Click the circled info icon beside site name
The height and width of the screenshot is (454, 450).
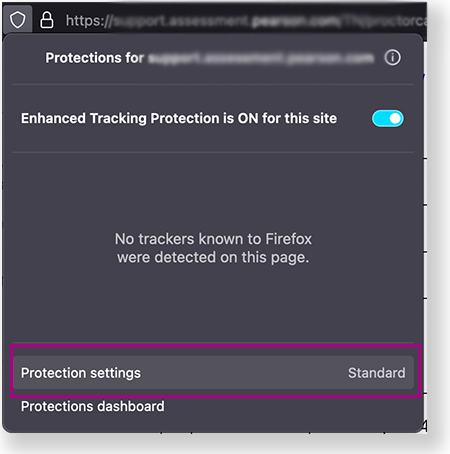coord(392,58)
